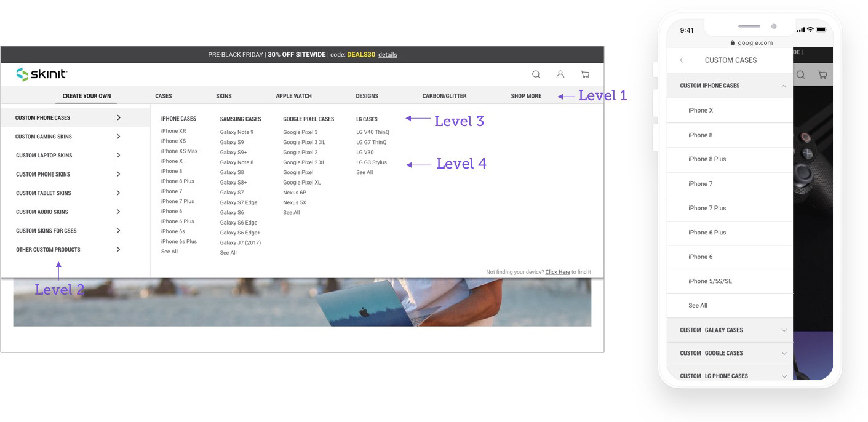Expand Custom Phone Skins arrow

point(118,174)
